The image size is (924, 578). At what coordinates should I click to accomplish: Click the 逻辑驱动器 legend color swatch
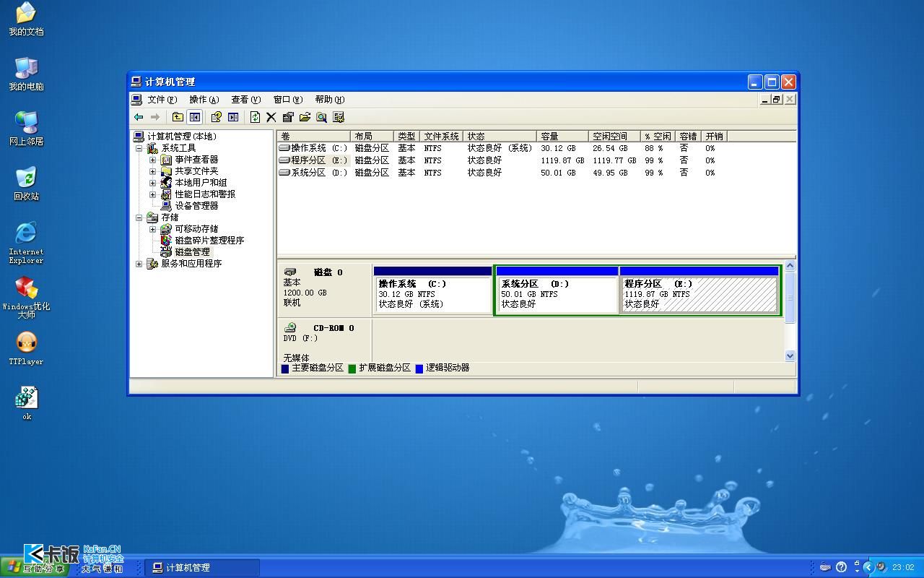[x=419, y=368]
